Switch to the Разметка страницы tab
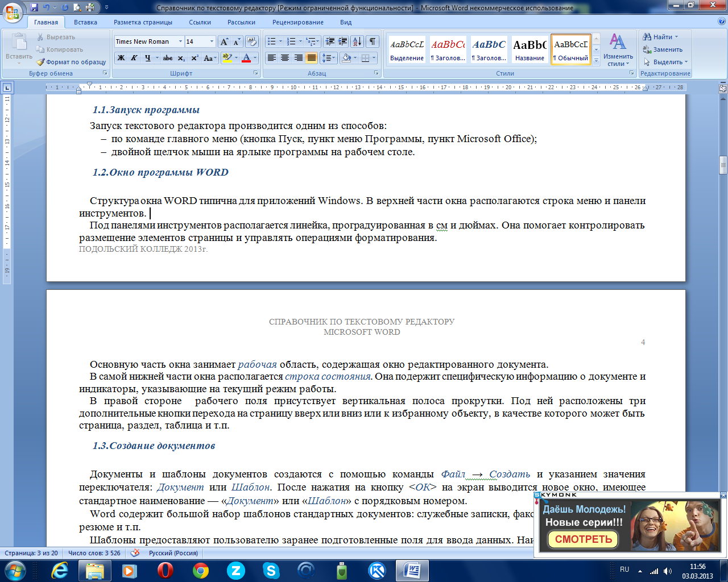This screenshot has height=582, width=728. [143, 22]
